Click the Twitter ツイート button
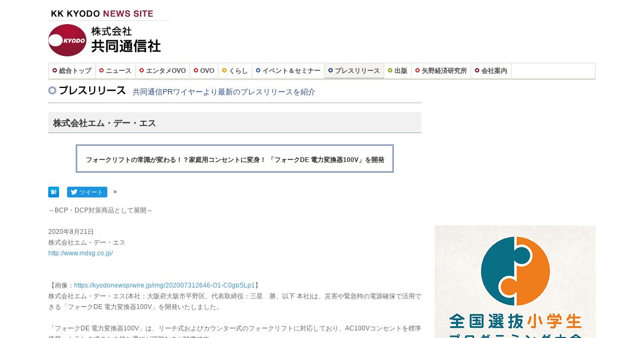644x338 pixels. coord(87,192)
